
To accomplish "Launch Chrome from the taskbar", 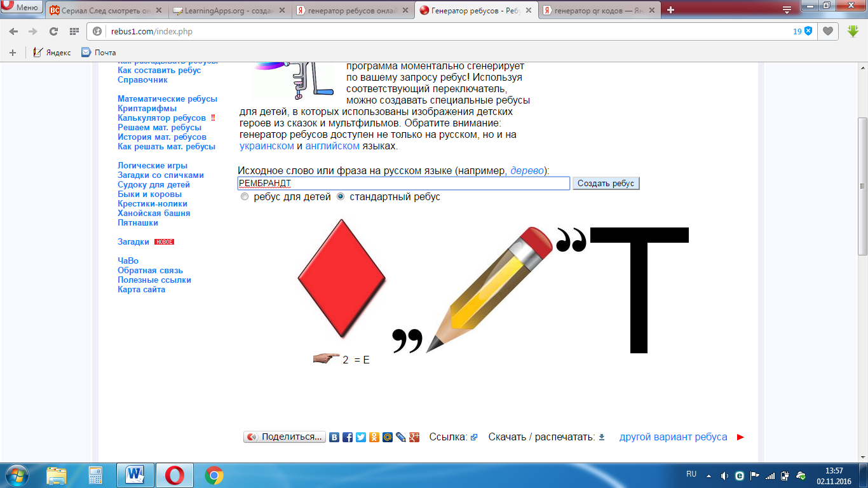I will tap(214, 475).
